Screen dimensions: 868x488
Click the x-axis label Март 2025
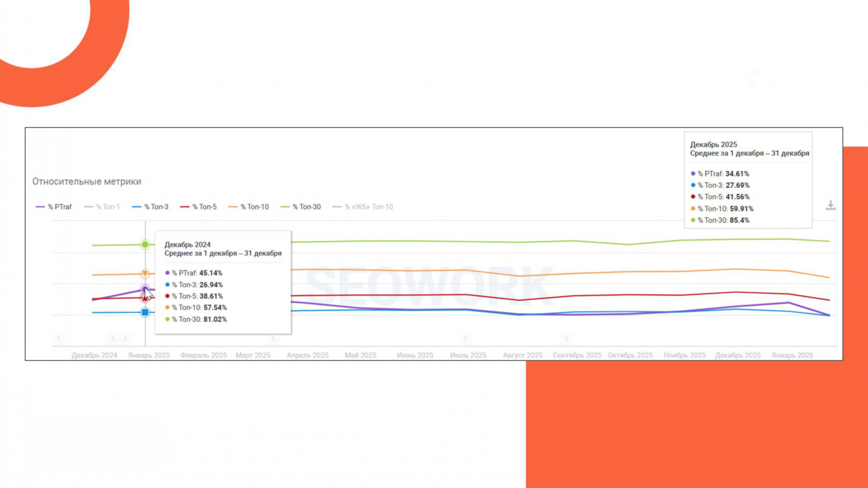coord(253,355)
